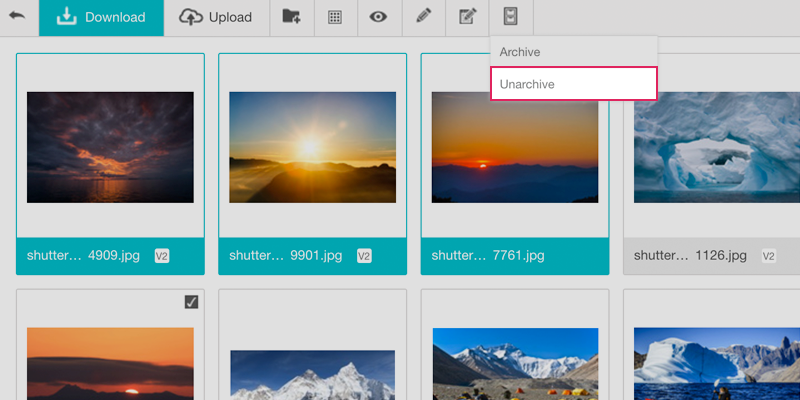Image resolution: width=800 pixels, height=400 pixels.
Task: Click file name ending 1126.jpg
Action: click(690, 256)
